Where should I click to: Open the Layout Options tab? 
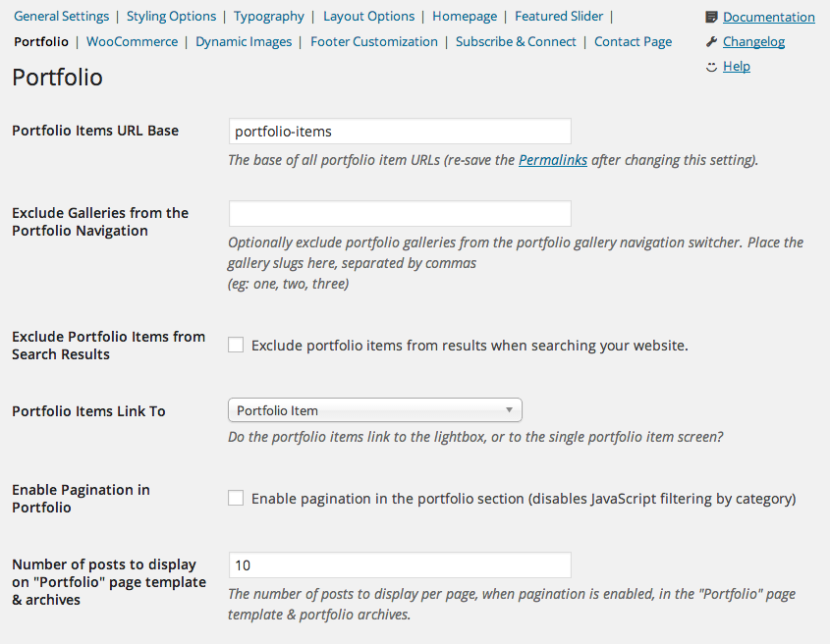(368, 16)
